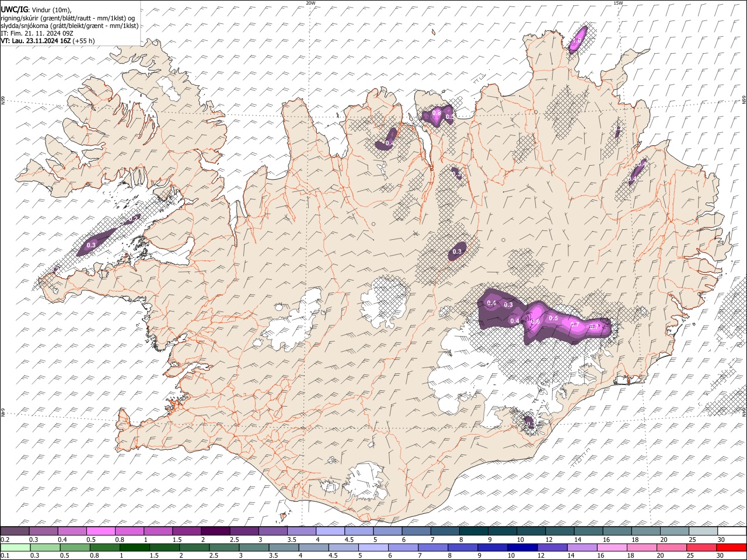Screen dimensions: 747x560
Task: Pick the pale green 0.1 swatch in bottom row
Action: point(15,548)
